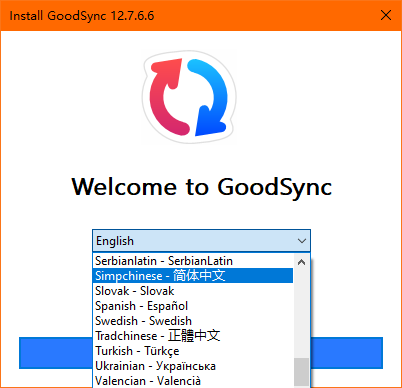Select Slovak - Slovak from list
This screenshot has height=388, width=402.
tap(193, 291)
